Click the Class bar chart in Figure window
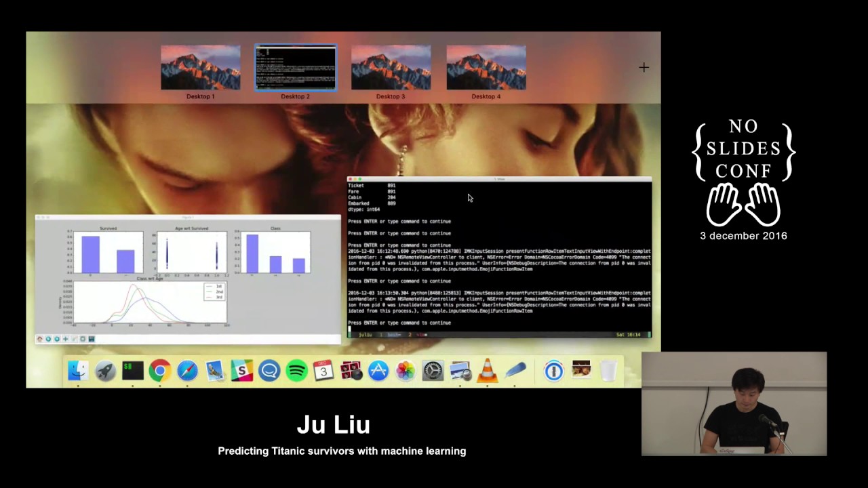Viewport: 868px width, 488px height. (275, 252)
